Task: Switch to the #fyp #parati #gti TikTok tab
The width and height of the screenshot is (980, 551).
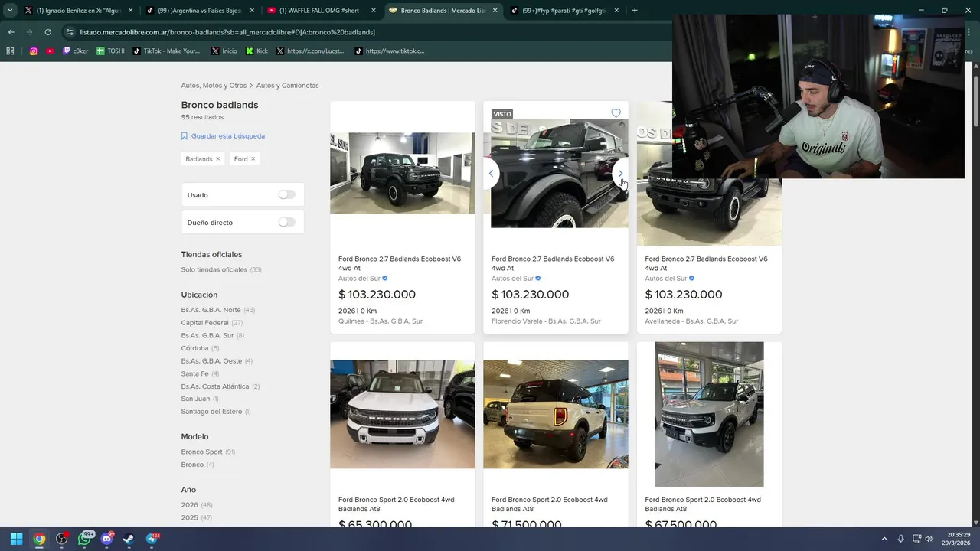Action: (x=563, y=11)
